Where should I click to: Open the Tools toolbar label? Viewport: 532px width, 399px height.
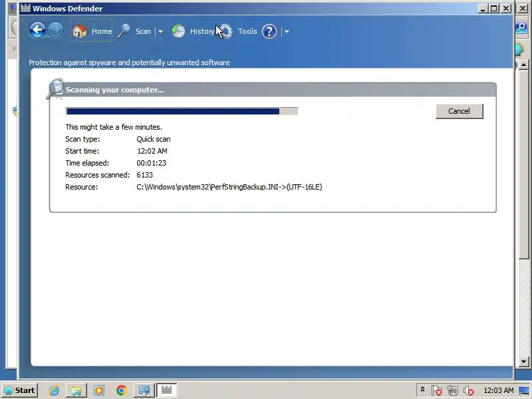[247, 31]
